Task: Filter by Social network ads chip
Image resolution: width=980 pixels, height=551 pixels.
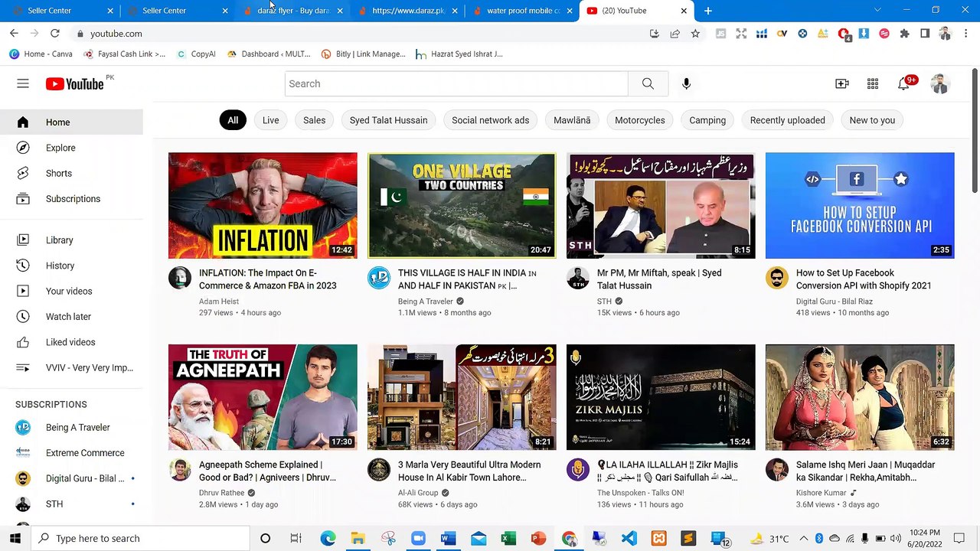Action: (490, 120)
